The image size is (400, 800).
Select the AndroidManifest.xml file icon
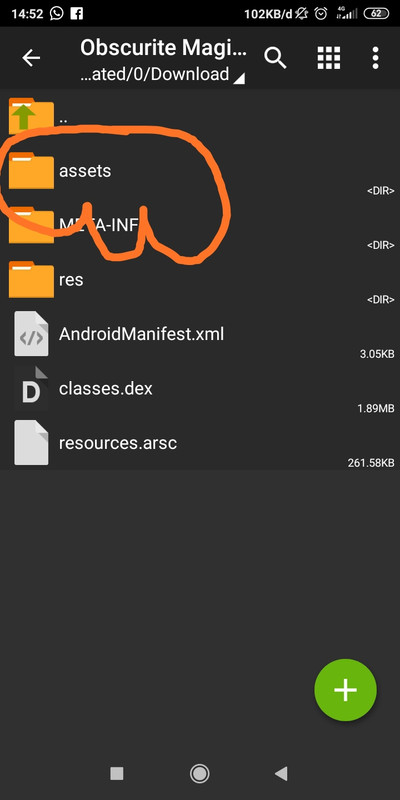31,334
